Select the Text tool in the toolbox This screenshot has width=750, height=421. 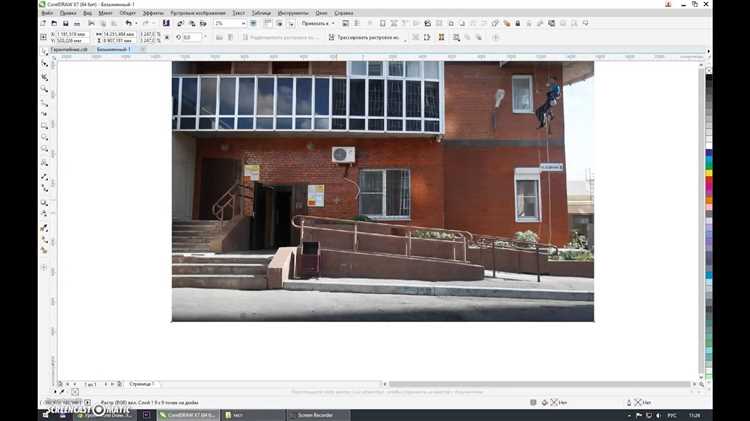[x=44, y=163]
